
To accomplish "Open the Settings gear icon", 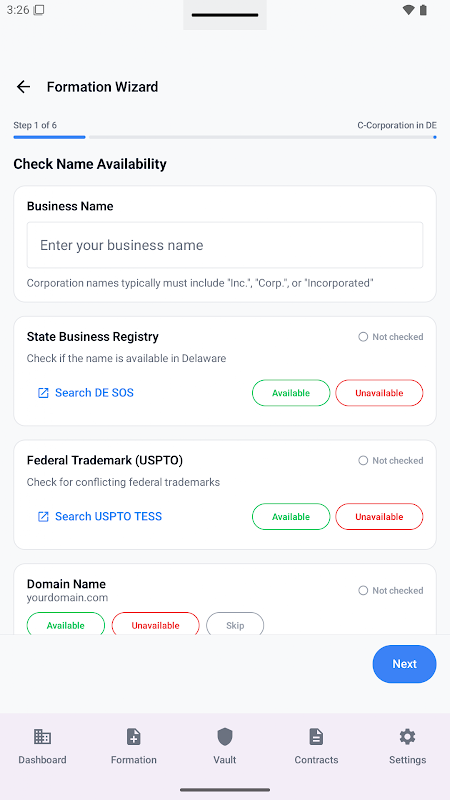I will [407, 736].
